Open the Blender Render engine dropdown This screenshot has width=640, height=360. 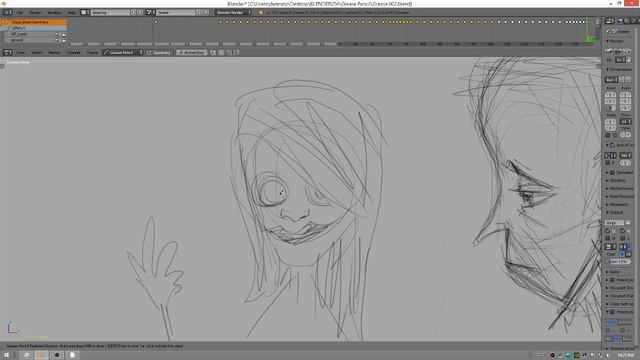[233, 13]
